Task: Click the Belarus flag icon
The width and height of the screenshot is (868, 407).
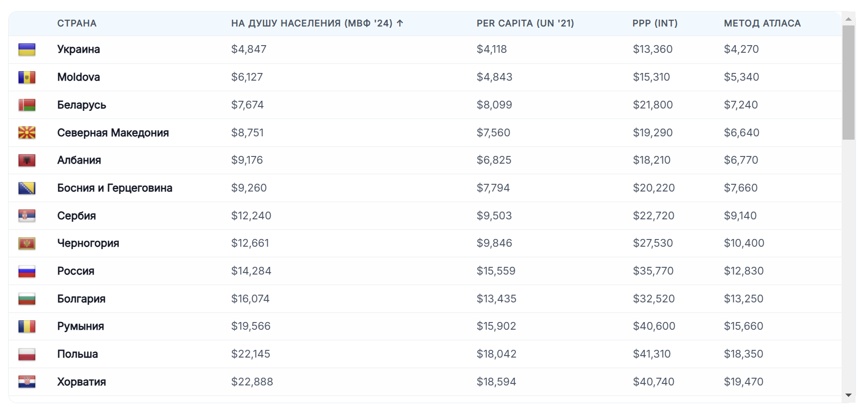Action: (27, 105)
